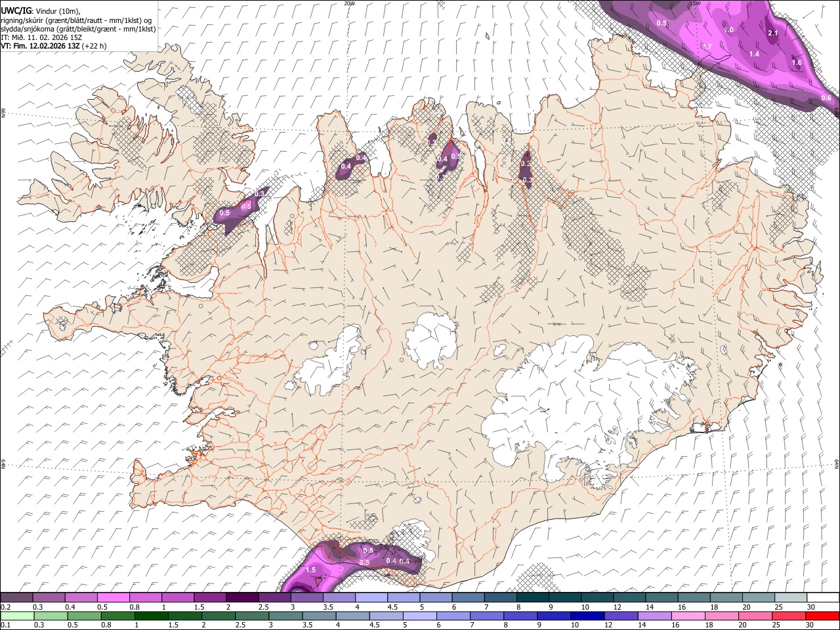Screen dimensions: 840x630
Task: Click the "UWC/IG: Vindur (10m)" title line
Action: tap(40, 11)
